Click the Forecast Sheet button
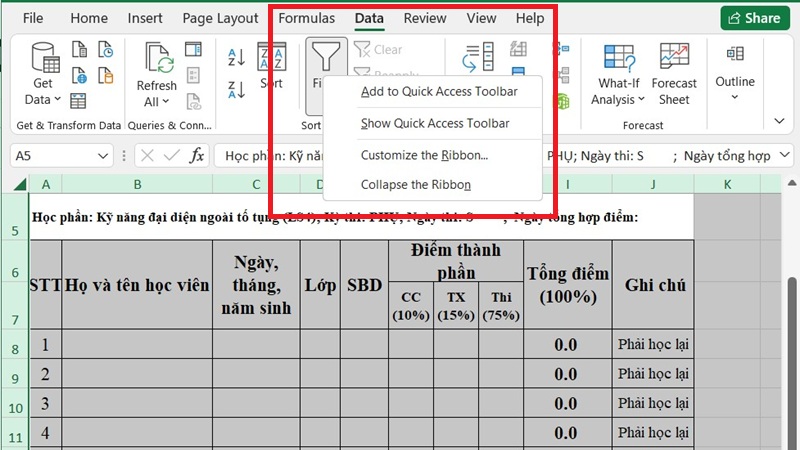This screenshot has width=800, height=450. pos(674,74)
